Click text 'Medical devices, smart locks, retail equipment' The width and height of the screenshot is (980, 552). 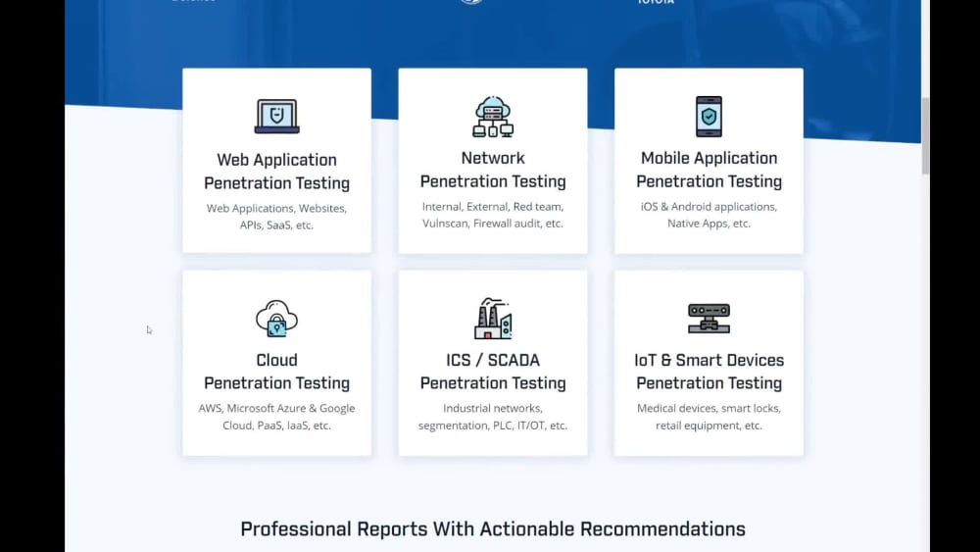(709, 417)
